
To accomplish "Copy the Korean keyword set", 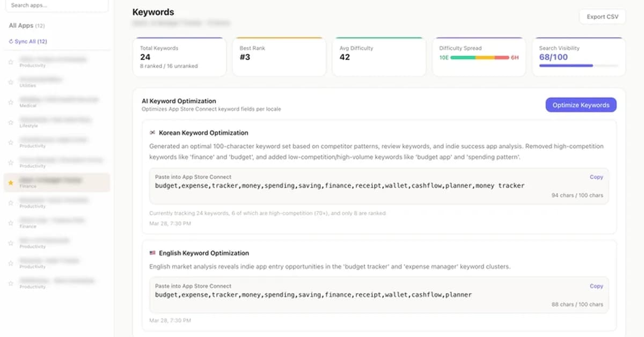I will [x=596, y=177].
